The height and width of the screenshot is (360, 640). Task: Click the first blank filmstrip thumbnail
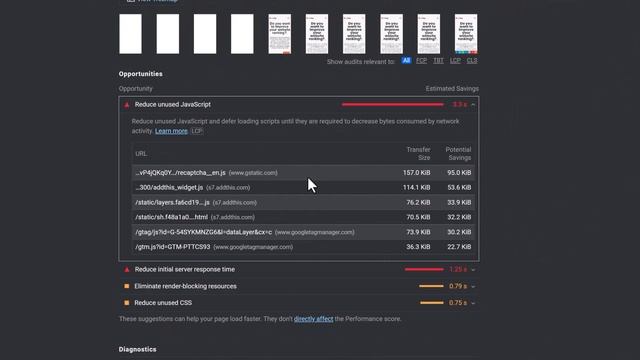click(x=130, y=34)
